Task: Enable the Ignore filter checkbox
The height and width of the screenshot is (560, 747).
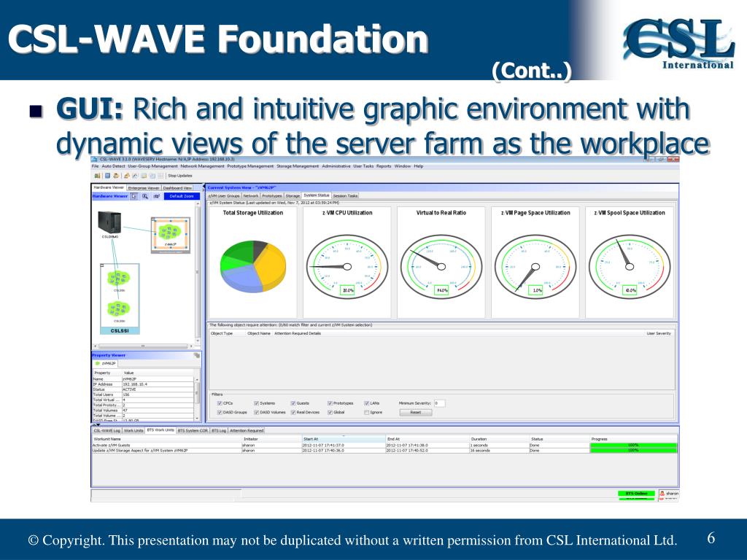Action: (x=366, y=413)
